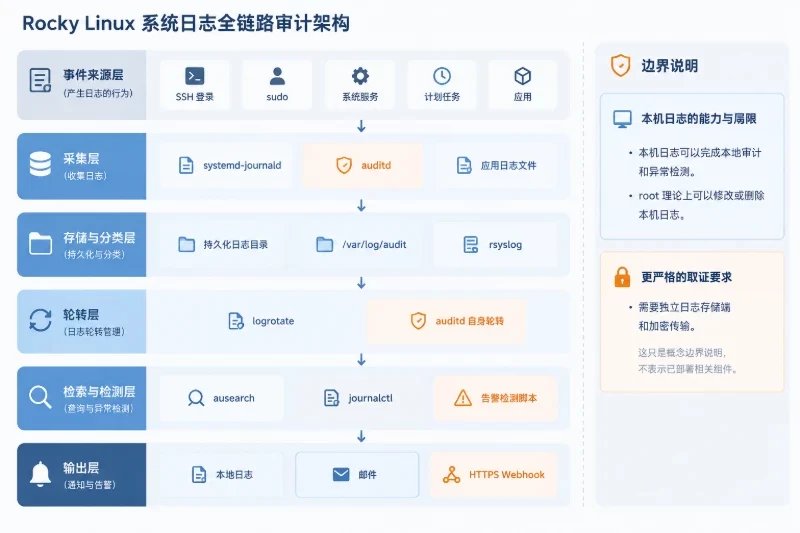Click the 边界说明 shield icon
This screenshot has height=533, width=800.
pos(620,66)
